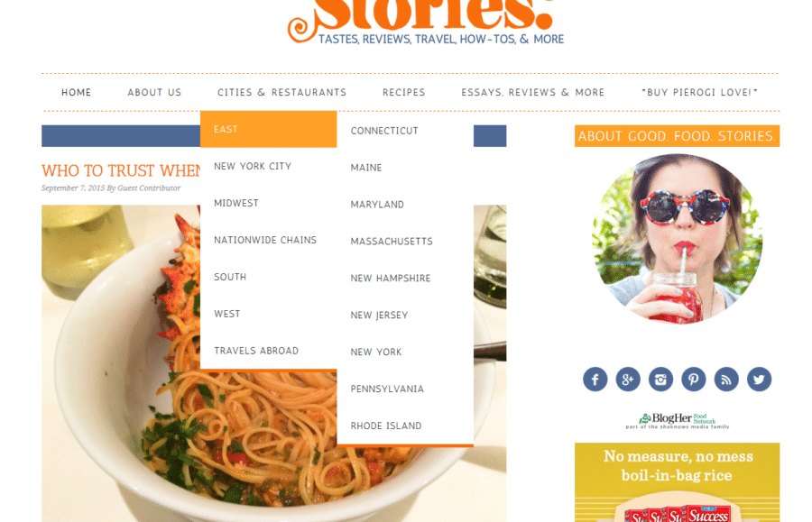Open the Instagram social icon

[x=660, y=380]
